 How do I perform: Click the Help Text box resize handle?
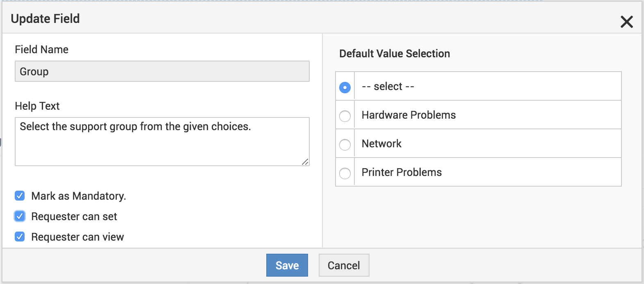point(305,162)
